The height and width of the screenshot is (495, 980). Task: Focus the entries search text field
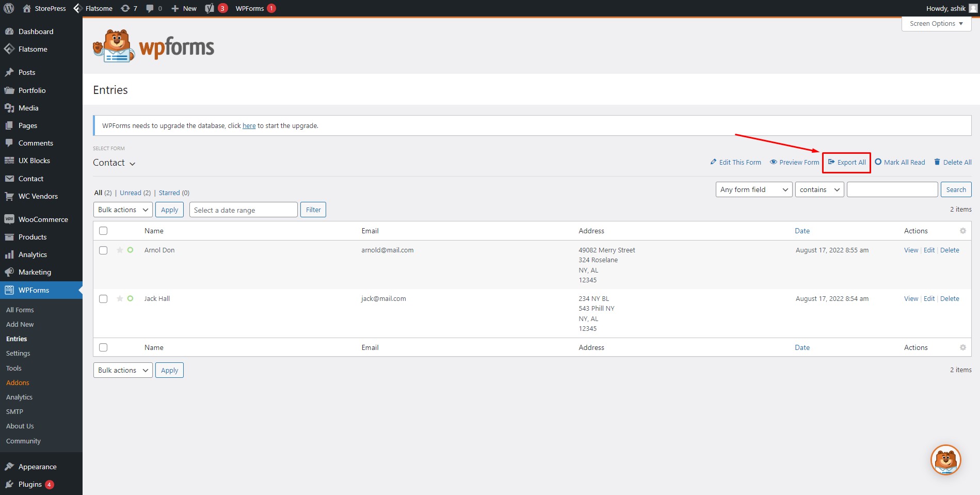[x=892, y=189]
